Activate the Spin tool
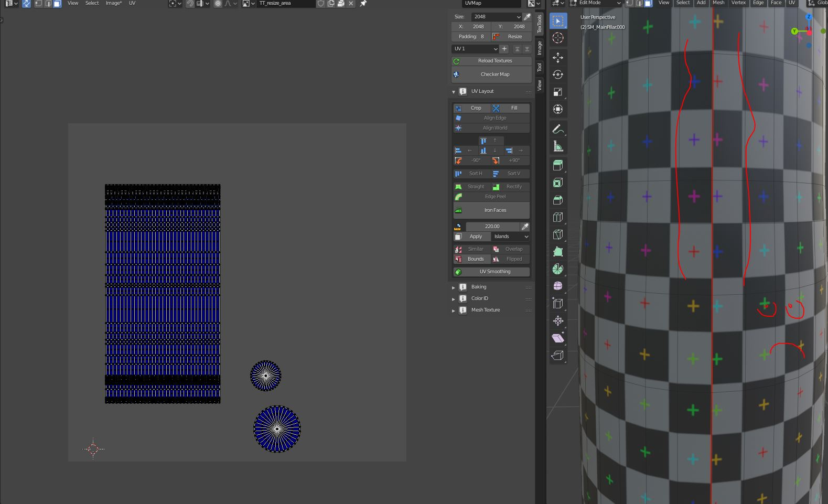The height and width of the screenshot is (504, 828). click(558, 269)
